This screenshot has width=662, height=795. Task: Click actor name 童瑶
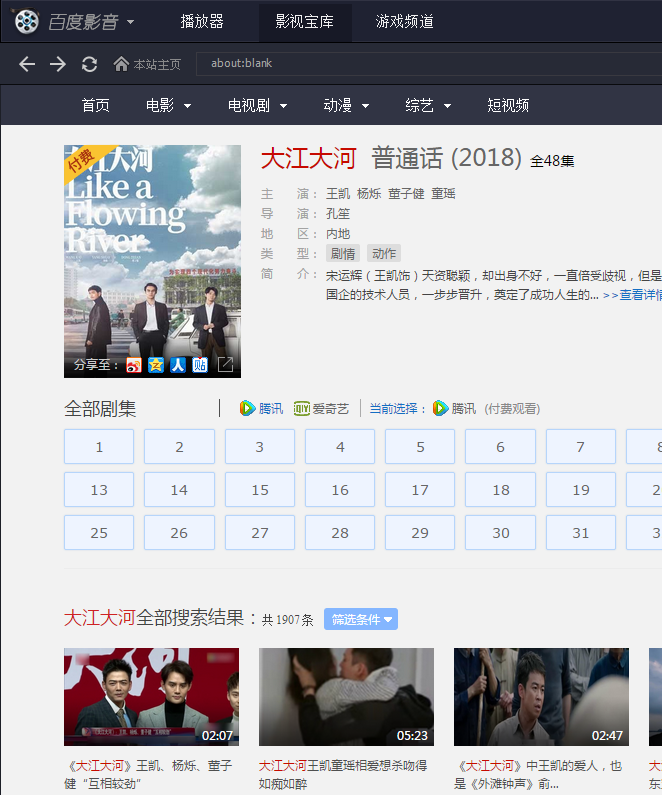(443, 194)
